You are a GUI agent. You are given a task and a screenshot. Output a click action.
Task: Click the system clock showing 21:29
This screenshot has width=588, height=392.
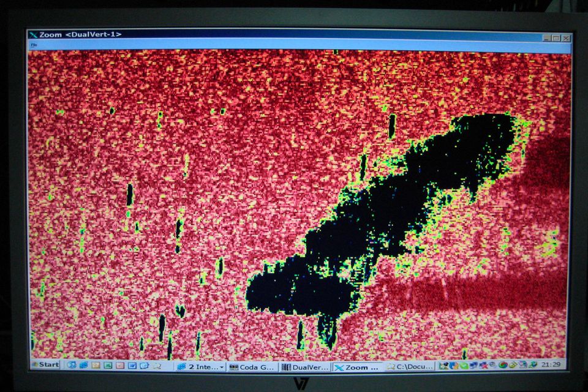click(551, 365)
